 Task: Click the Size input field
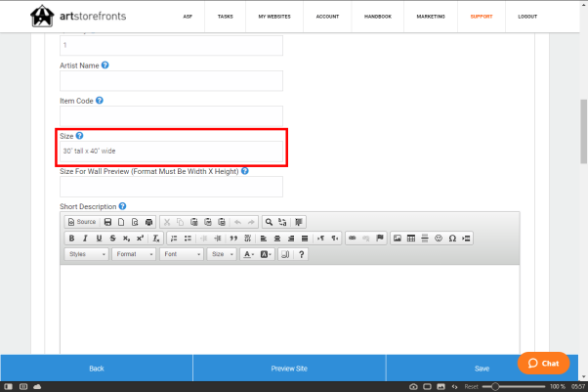point(172,152)
